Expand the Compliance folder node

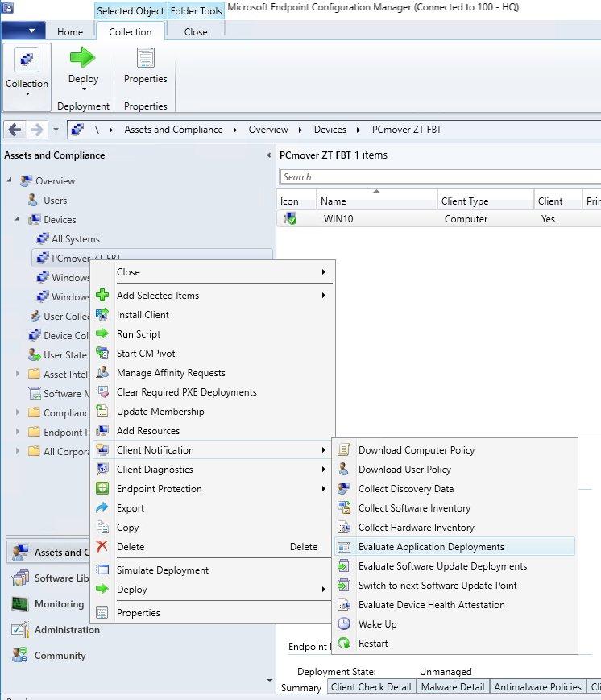pos(18,412)
